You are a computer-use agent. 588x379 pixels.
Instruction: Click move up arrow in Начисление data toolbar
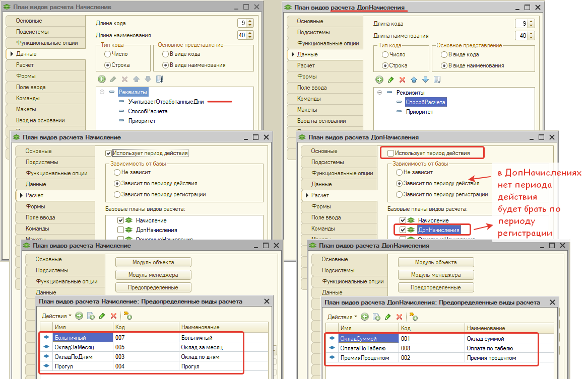click(137, 79)
